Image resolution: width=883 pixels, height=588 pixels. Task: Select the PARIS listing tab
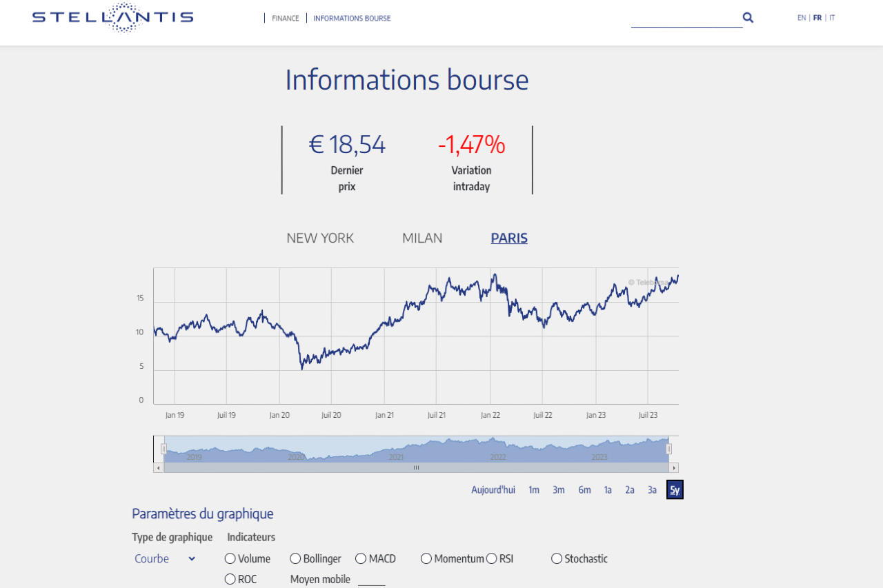click(x=508, y=238)
